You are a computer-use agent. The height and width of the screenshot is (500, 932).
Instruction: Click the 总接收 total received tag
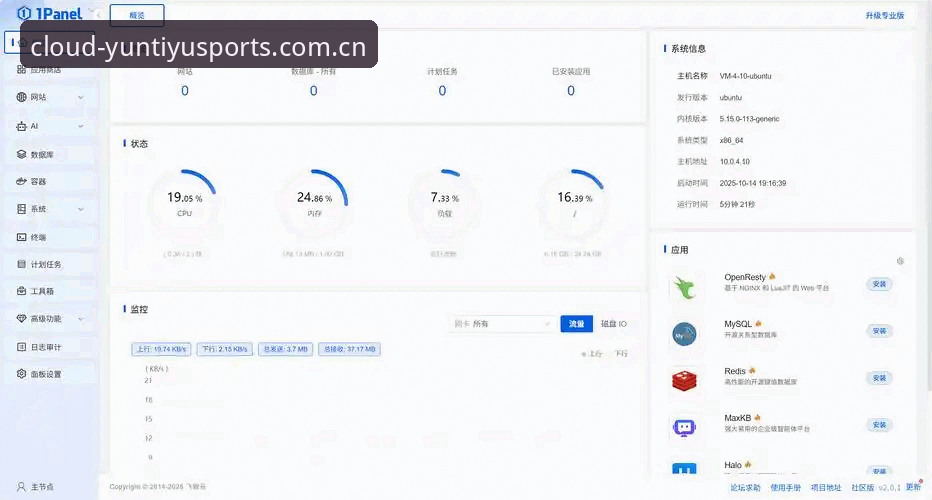pyautogui.click(x=350, y=350)
